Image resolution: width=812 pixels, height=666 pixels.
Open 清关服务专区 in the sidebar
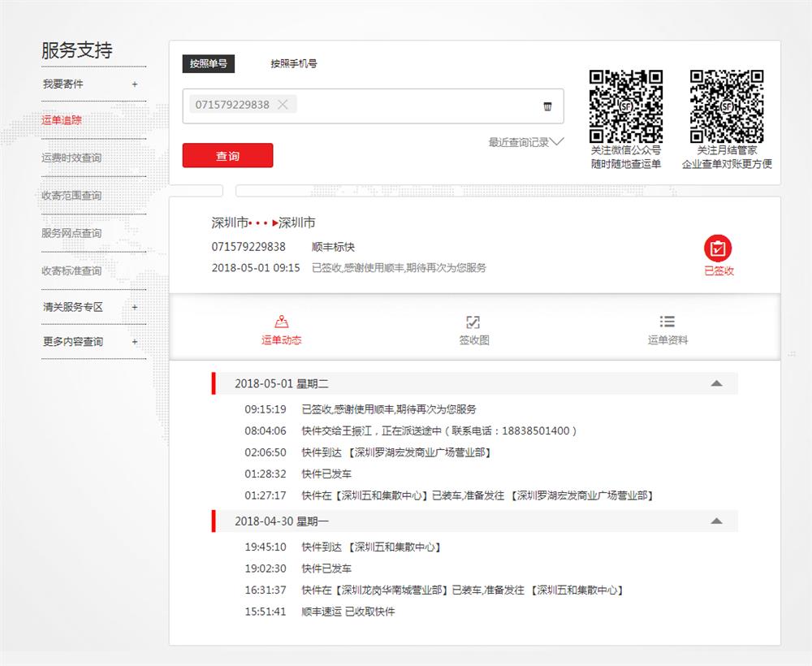coord(72,307)
